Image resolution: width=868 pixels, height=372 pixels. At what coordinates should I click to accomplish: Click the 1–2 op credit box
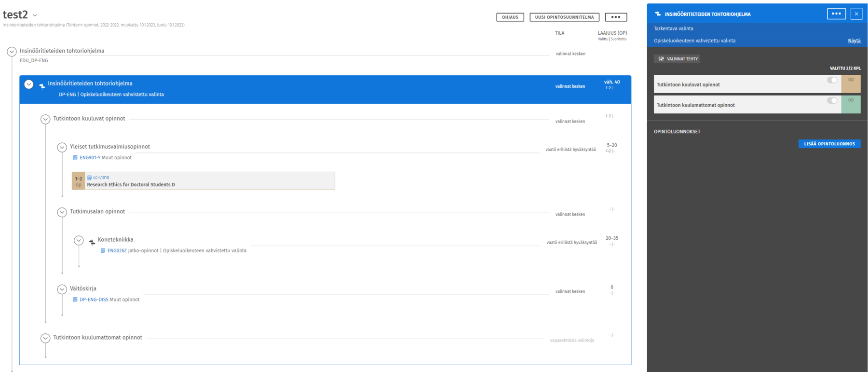point(78,181)
